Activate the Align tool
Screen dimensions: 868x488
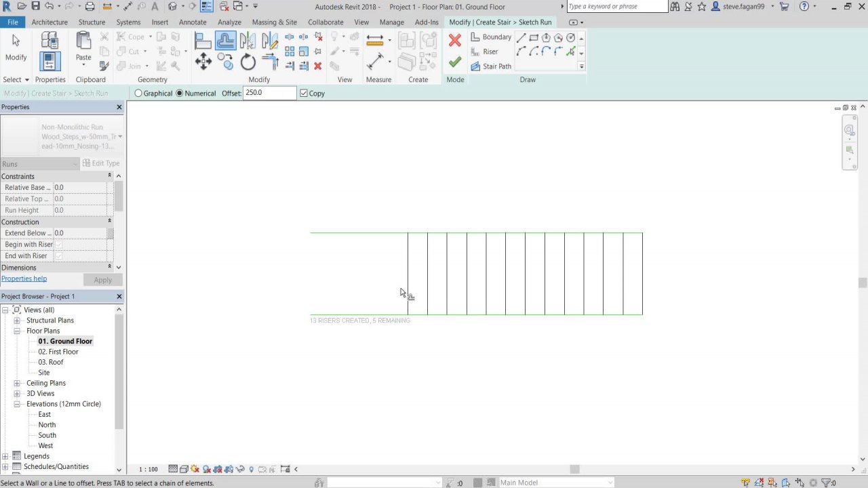pos(203,41)
